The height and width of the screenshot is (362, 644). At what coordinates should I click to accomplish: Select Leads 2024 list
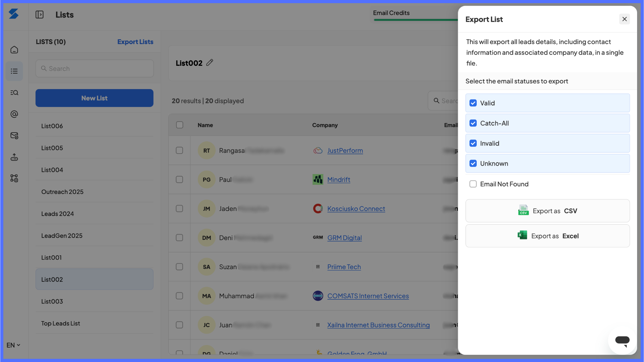click(x=94, y=214)
